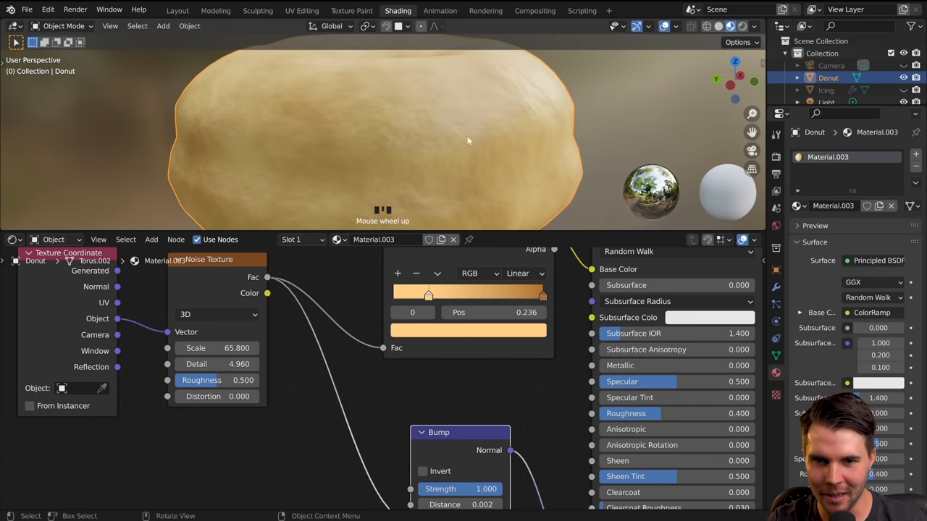Add a material slot with plus button
This screenshot has height=521, width=927.
(915, 156)
